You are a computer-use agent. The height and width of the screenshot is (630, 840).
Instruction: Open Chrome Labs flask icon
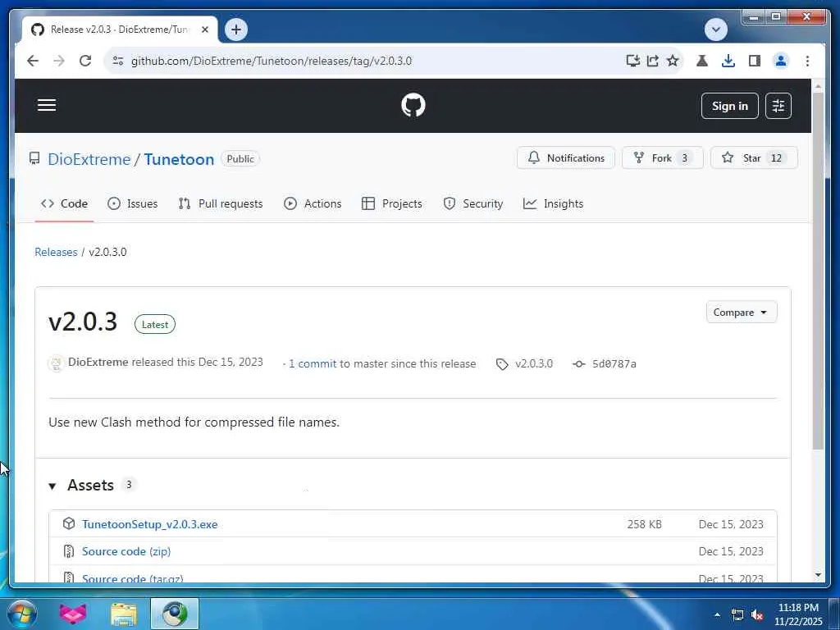[x=702, y=61]
